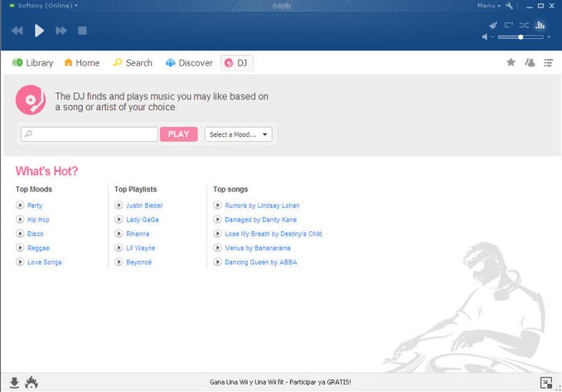Screen dimensions: 562x392
Task: Open the wrench settings icon
Action: click(x=509, y=6)
